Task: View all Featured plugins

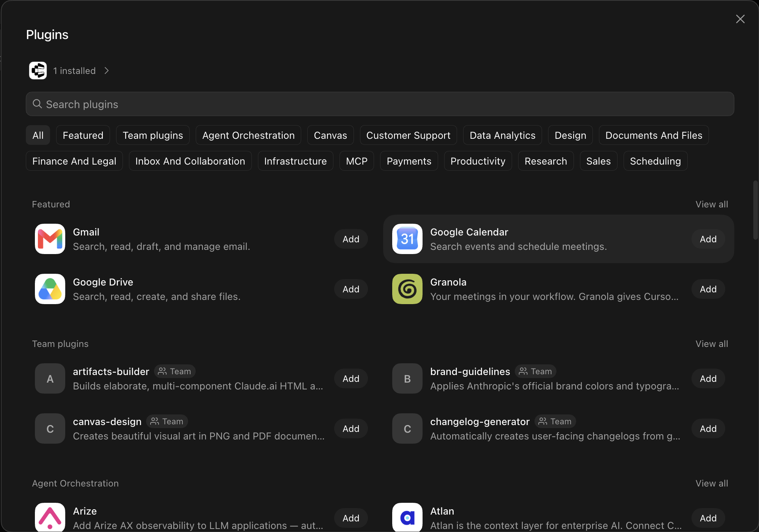Action: [x=712, y=204]
